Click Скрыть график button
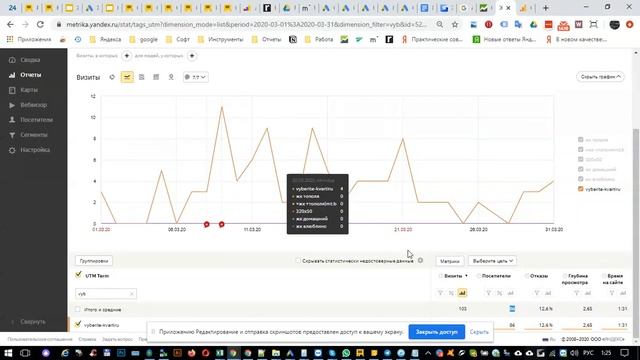The image size is (640, 360). tap(600, 77)
